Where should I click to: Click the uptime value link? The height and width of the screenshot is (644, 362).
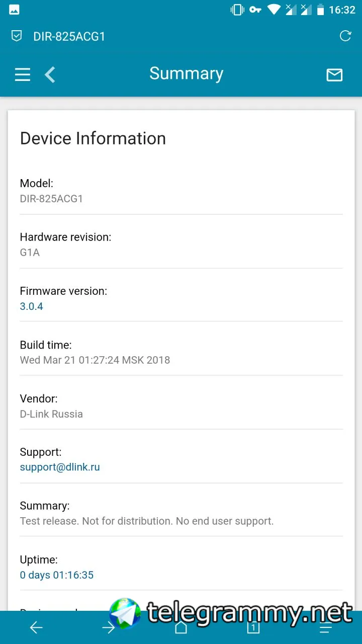click(x=57, y=575)
